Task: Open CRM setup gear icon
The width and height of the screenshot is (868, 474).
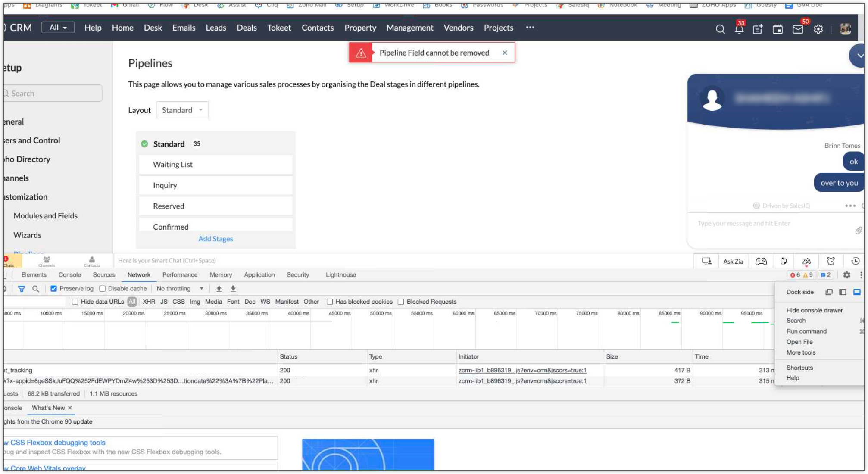Action: pyautogui.click(x=818, y=29)
